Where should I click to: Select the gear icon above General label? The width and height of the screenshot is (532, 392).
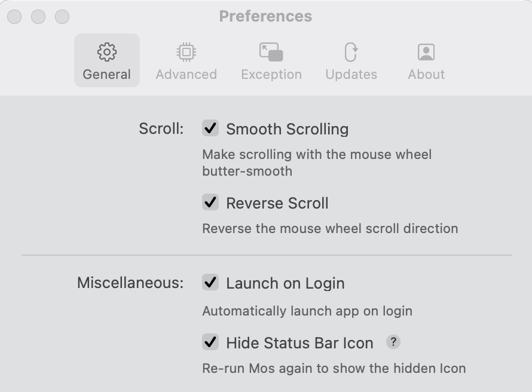107,52
